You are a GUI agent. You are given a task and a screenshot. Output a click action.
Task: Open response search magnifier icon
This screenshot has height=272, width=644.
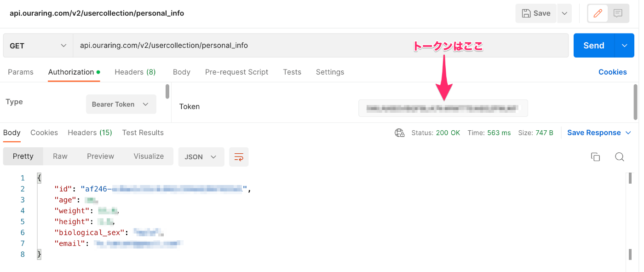point(620,157)
